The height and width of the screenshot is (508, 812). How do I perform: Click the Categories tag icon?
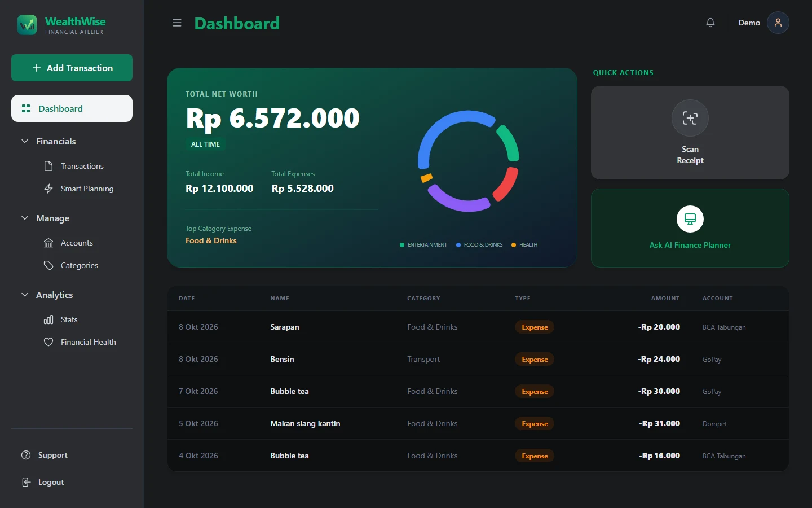coord(48,265)
